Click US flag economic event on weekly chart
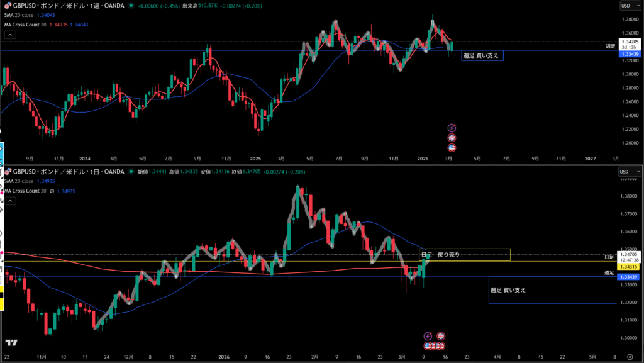Screen dimensions: 644x363 click(451, 147)
